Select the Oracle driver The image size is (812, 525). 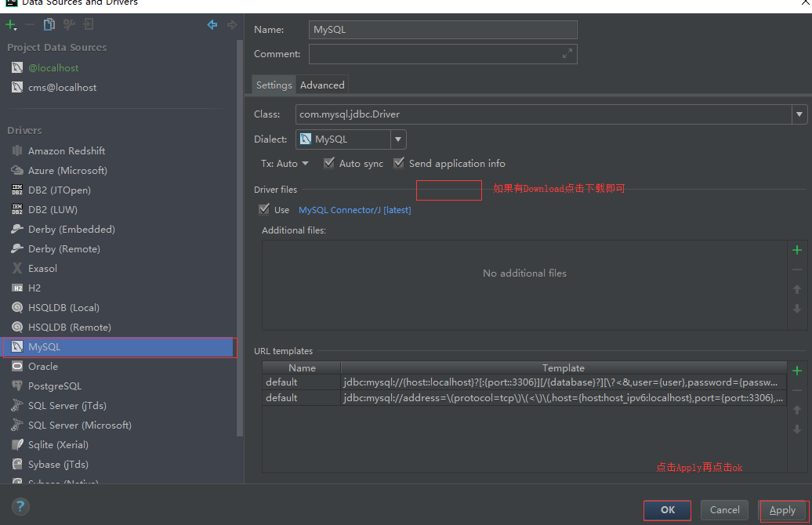pyautogui.click(x=42, y=367)
